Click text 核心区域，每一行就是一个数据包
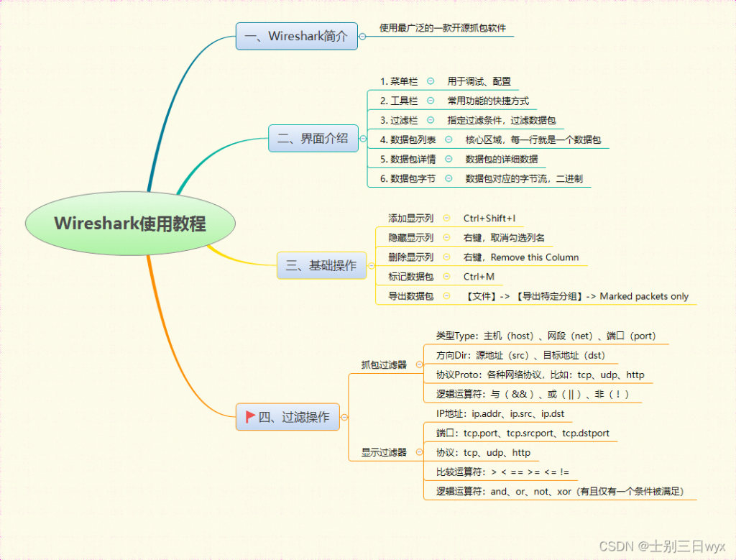The width and height of the screenshot is (736, 560). [533, 139]
